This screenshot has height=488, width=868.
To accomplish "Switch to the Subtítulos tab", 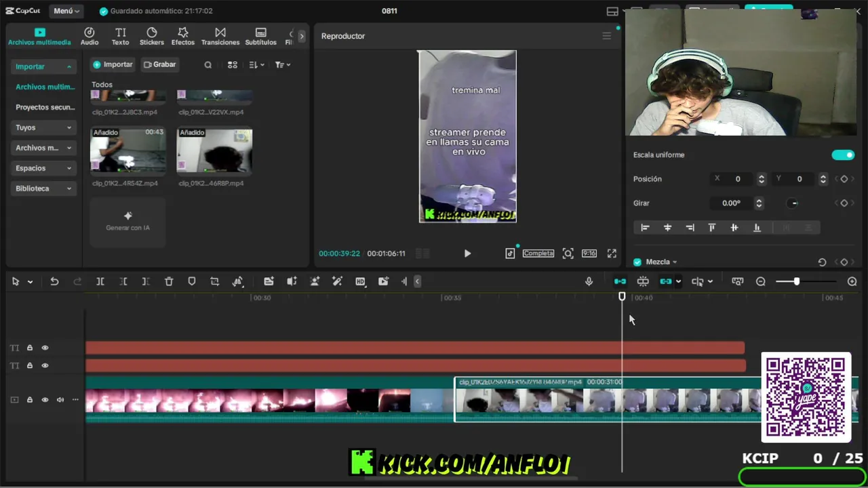I will coord(260,37).
